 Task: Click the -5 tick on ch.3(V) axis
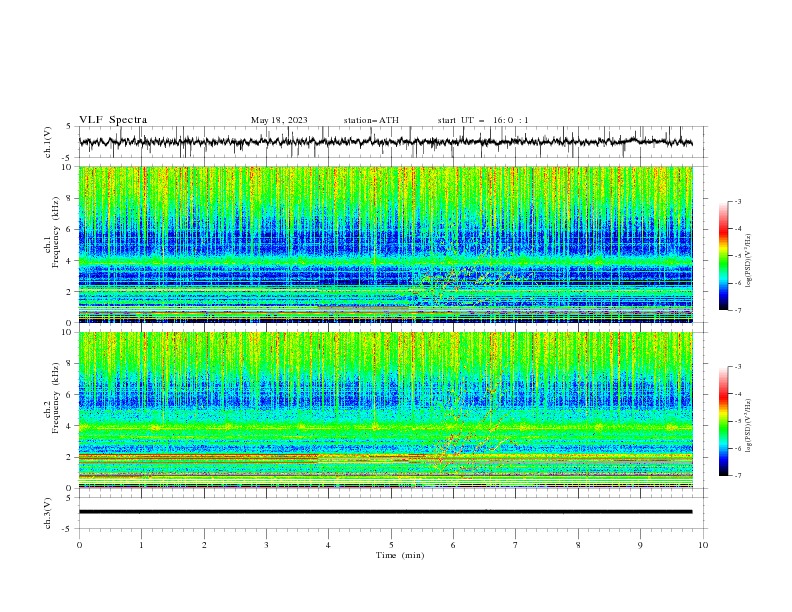[68, 529]
